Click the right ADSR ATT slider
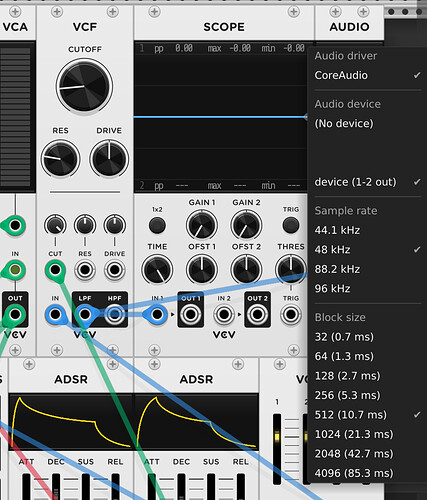427x500 pixels. coord(152,487)
